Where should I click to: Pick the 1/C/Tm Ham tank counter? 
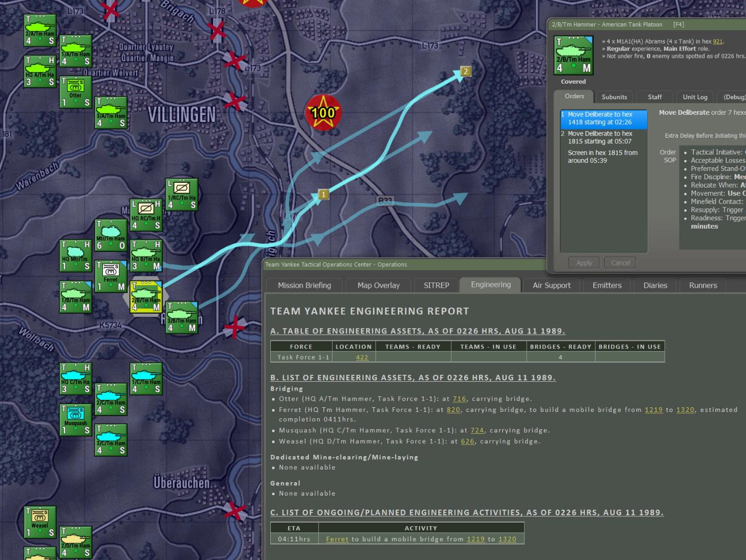[146, 379]
